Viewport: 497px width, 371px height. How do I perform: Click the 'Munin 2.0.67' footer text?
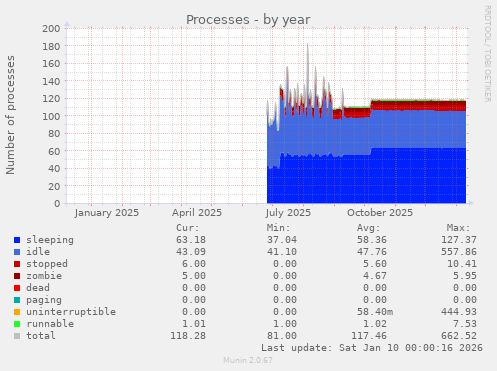click(248, 360)
